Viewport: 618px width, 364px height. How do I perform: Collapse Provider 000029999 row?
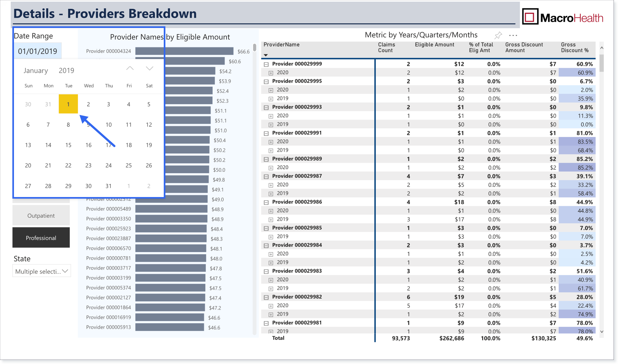tap(266, 64)
